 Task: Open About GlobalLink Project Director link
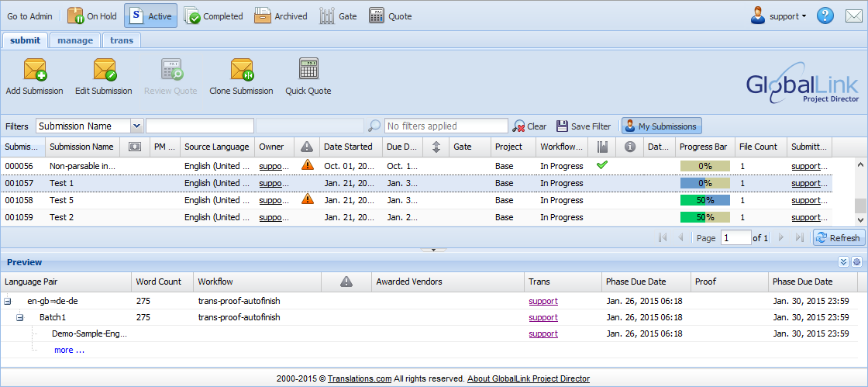click(528, 378)
